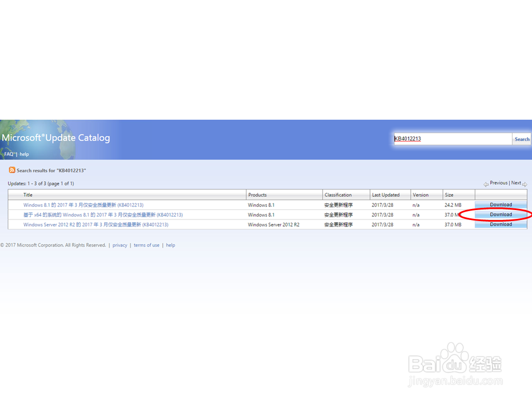Click '37.0 MB' in the Server 2012 row
The width and height of the screenshot is (532, 399).
453,224
